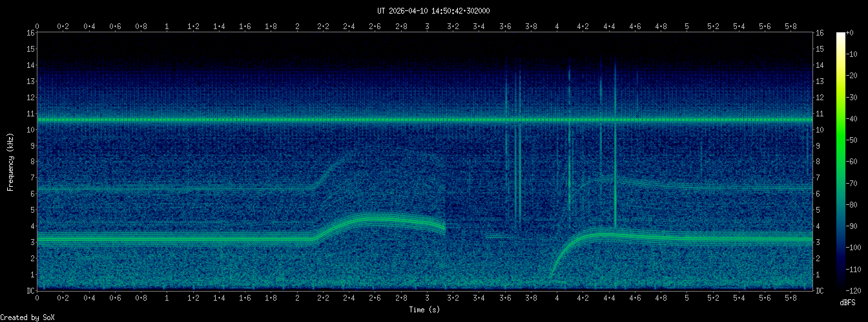Click the 8 kHz label on left axis
This screenshot has width=868, height=322.
[x=32, y=162]
